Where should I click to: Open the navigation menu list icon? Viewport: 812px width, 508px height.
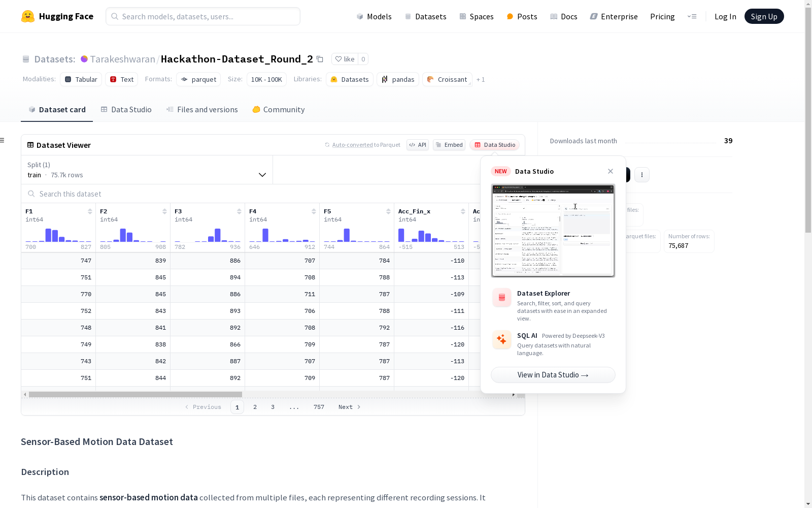(692, 16)
